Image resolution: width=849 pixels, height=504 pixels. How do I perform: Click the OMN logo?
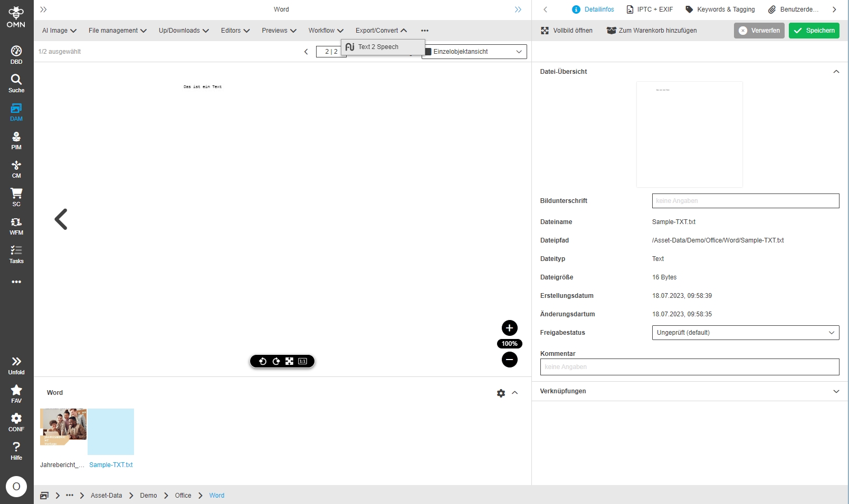[x=16, y=17]
